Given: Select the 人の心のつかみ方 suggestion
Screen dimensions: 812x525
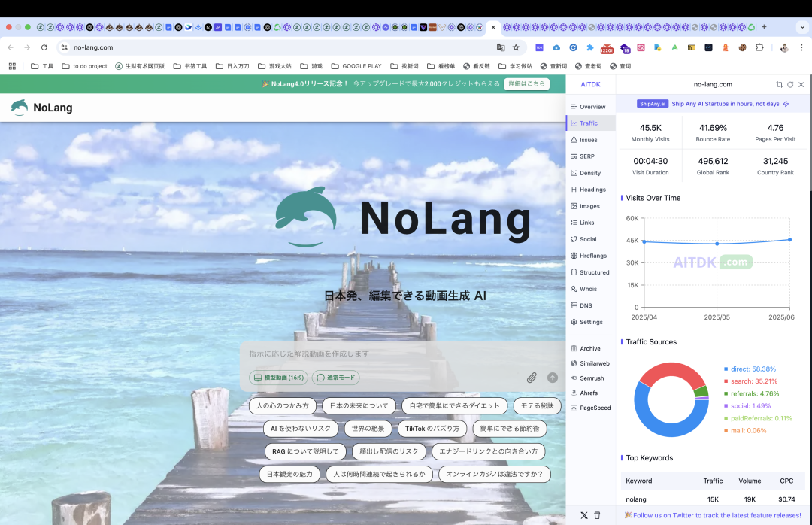Looking at the screenshot, I should (x=283, y=406).
